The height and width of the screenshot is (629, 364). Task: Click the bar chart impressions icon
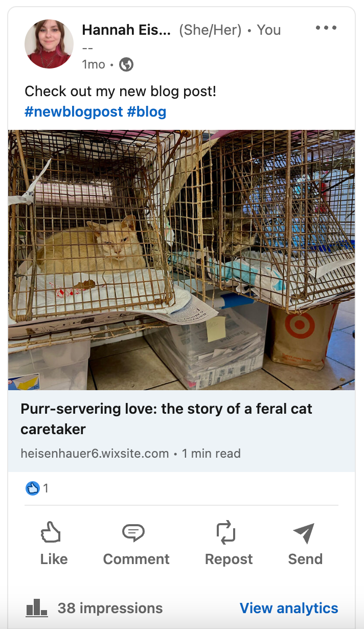pos(36,608)
